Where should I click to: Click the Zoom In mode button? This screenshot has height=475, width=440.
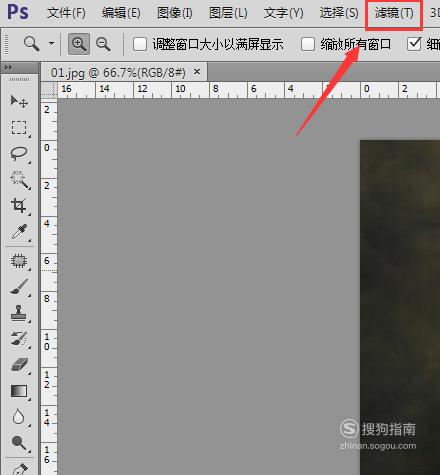click(x=79, y=44)
